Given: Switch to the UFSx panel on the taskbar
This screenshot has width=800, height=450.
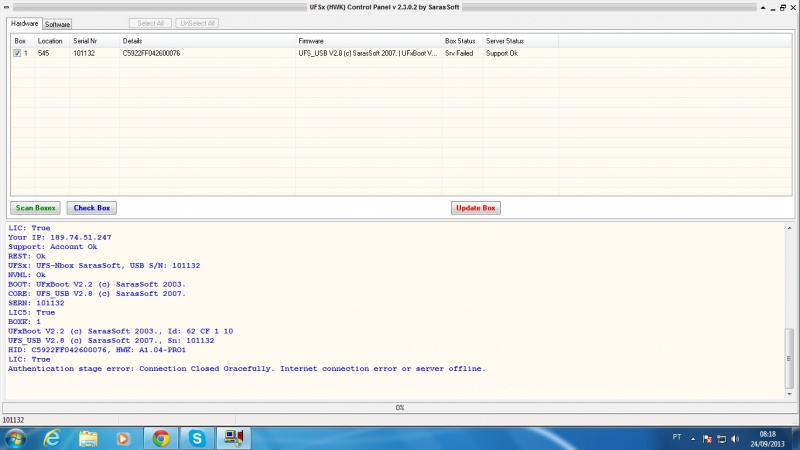Looking at the screenshot, I should click(x=234, y=438).
